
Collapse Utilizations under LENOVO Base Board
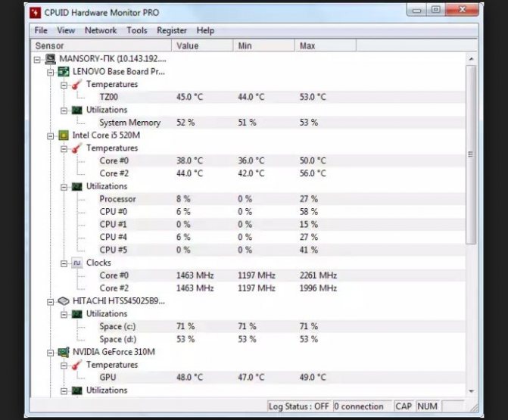pyautogui.click(x=64, y=110)
